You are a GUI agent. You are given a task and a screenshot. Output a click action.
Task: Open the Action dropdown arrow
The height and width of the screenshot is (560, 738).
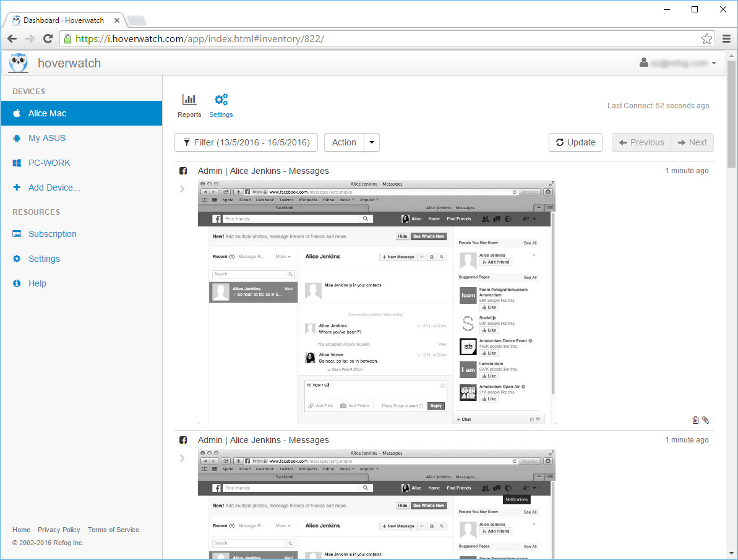pos(372,142)
